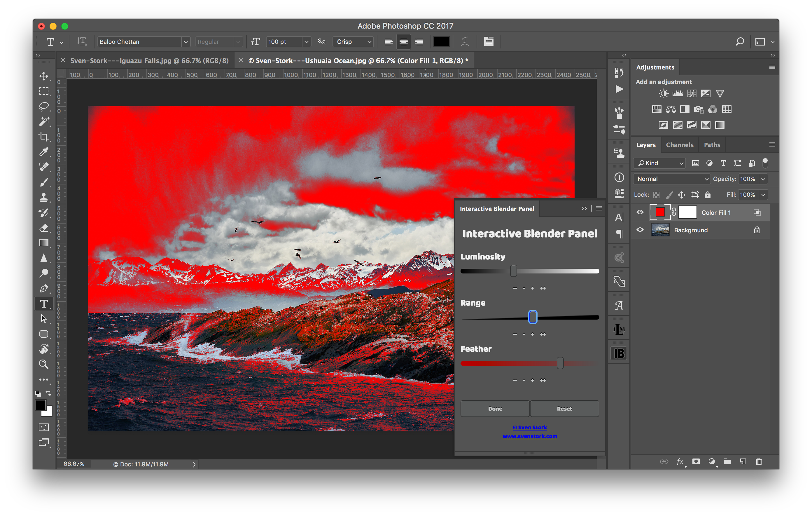This screenshot has width=812, height=516.
Task: Open the Normal blend mode dropdown
Action: [x=672, y=179]
